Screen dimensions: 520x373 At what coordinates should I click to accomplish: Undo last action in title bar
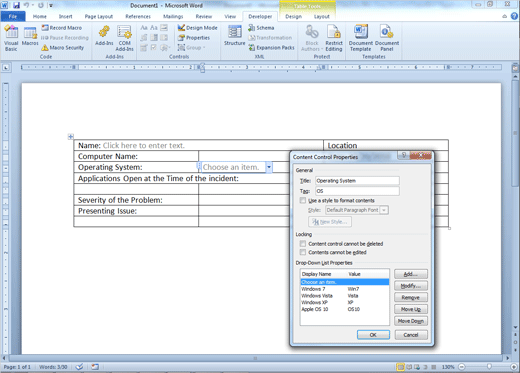click(x=26, y=5)
